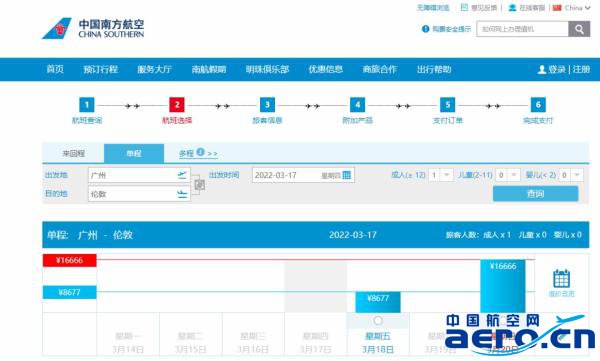The image size is (600, 361).
Task: Click the landing plane icon in the 伦敦 field
Action: 182,194
